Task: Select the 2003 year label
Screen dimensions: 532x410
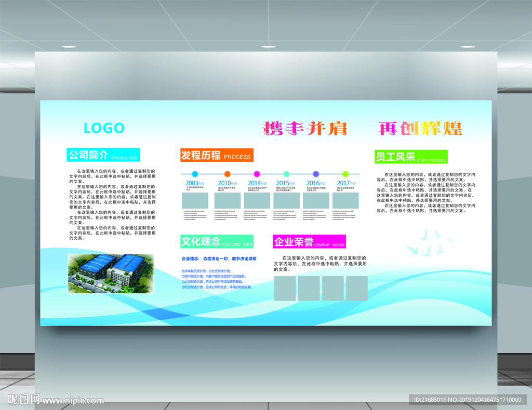Action: (x=195, y=183)
